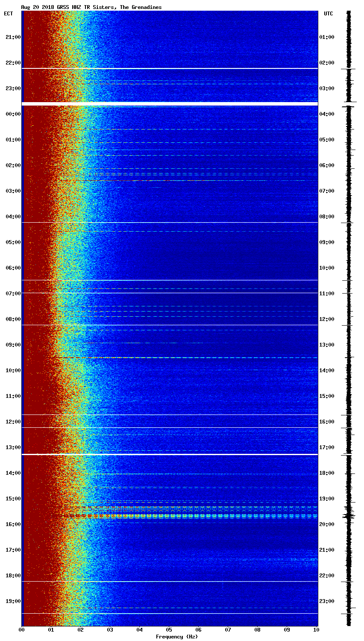Click the ECT axis label '08:00'
The height and width of the screenshot is (641, 364).
(x=13, y=319)
